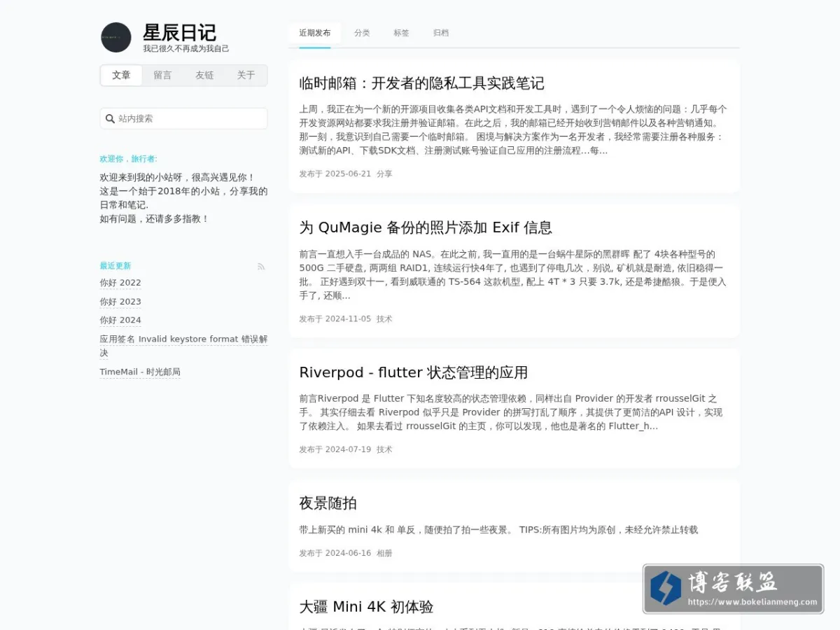The image size is (840, 630).
Task: Open the 关于 navigation tab
Action: click(x=246, y=76)
